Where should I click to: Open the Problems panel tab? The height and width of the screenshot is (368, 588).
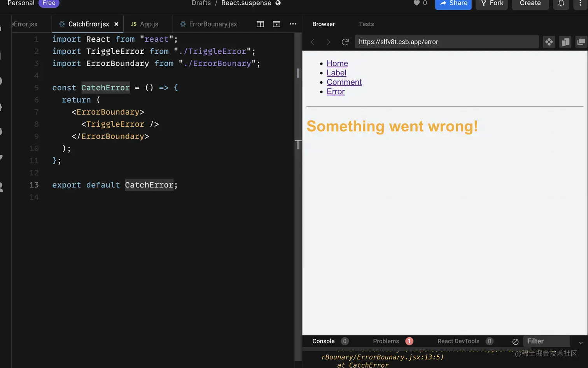pyautogui.click(x=386, y=341)
